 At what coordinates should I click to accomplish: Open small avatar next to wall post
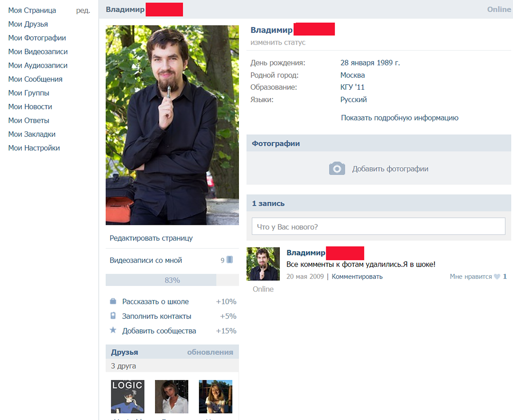point(263,264)
